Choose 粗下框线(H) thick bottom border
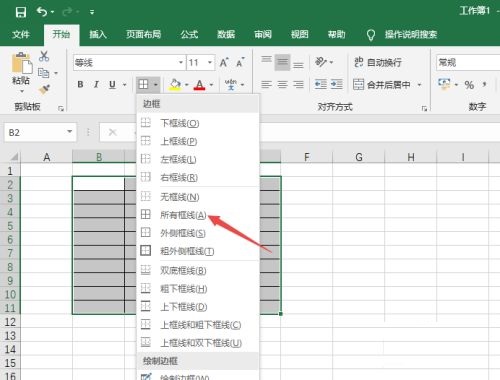Image resolution: width=500 pixels, height=380 pixels. point(198,288)
